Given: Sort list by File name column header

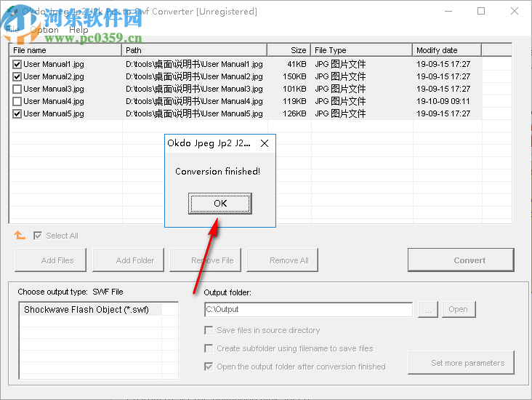Looking at the screenshot, I should (x=65, y=50).
